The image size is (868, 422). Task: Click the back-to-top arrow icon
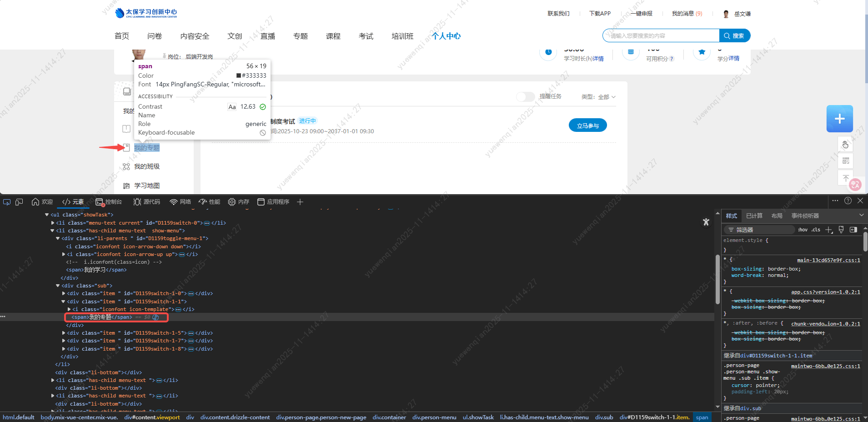click(845, 177)
